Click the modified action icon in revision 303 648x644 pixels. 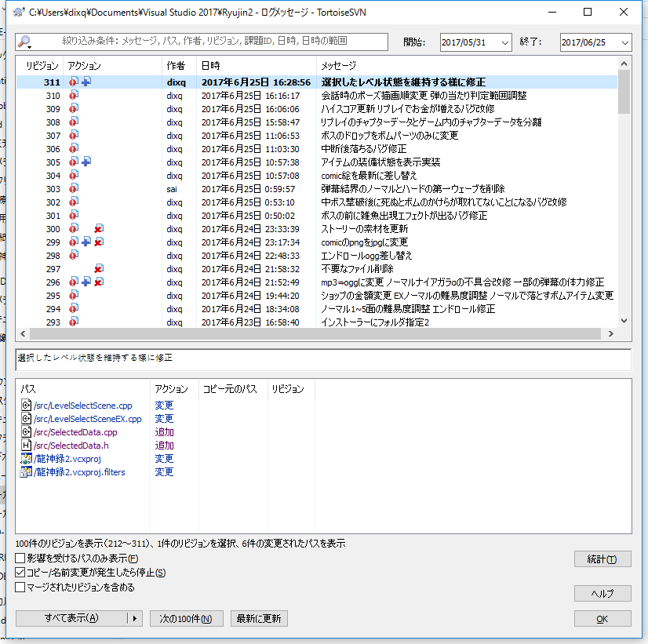coord(73,188)
